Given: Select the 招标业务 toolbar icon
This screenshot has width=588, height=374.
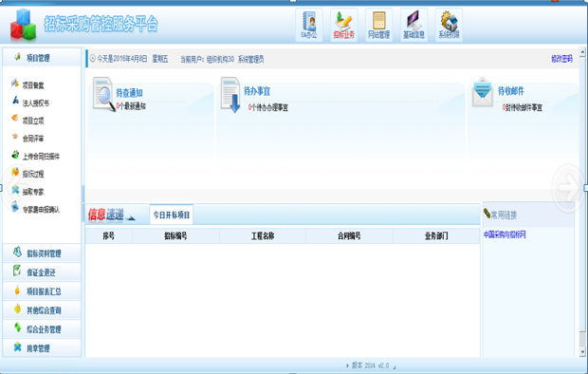Looking at the screenshot, I should click(x=344, y=25).
